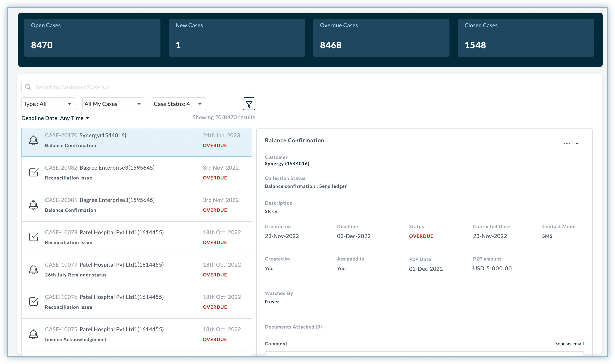Image resolution: width=615 pixels, height=364 pixels.
Task: Open case CASE-20170 Synergy row
Action: pos(137,143)
